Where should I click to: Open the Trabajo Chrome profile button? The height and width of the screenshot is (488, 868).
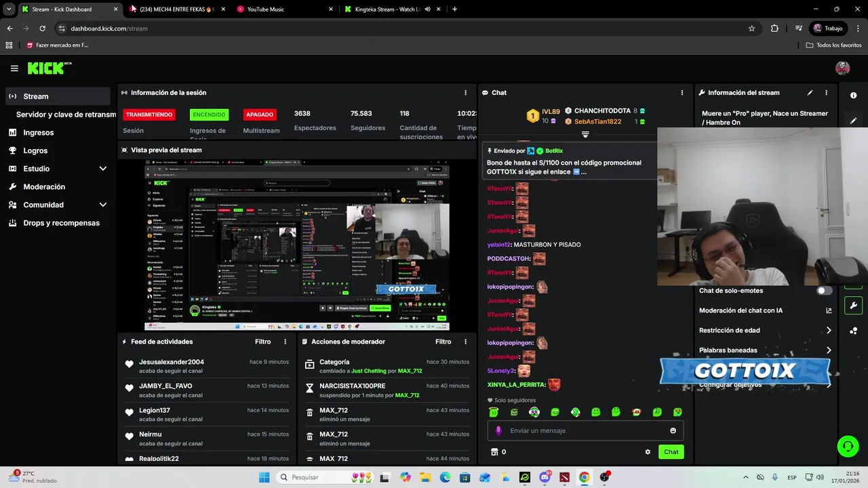pyautogui.click(x=828, y=28)
